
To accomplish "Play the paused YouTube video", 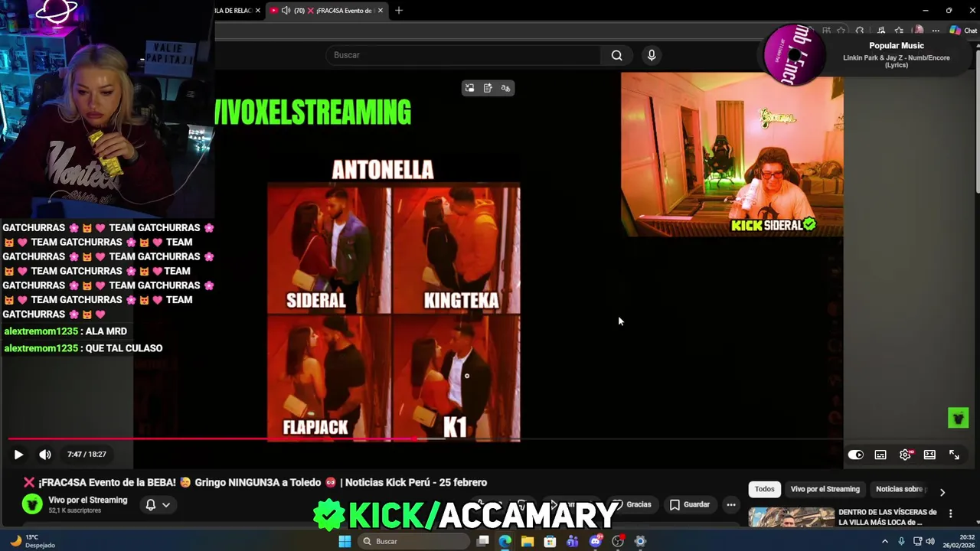I will tap(18, 455).
